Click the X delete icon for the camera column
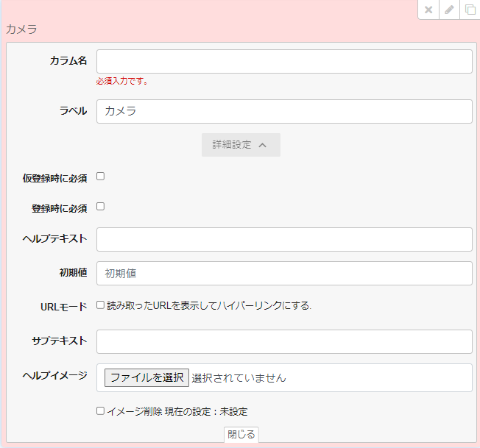 [x=428, y=10]
